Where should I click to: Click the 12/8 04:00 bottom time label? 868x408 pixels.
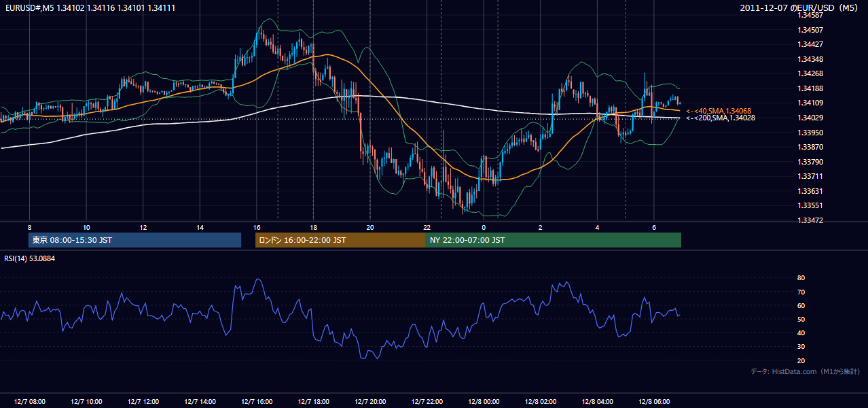(597, 401)
